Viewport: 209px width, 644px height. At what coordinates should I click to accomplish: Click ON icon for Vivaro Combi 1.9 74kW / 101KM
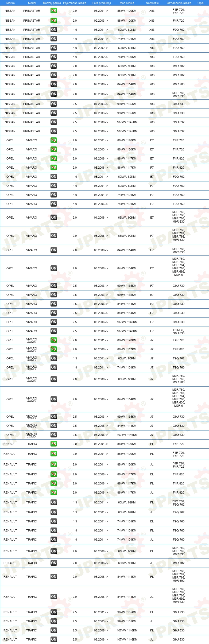tap(54, 367)
